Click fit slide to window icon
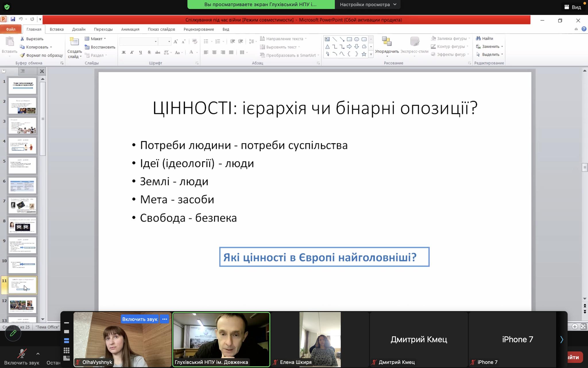Image resolution: width=588 pixels, height=368 pixels. (583, 326)
